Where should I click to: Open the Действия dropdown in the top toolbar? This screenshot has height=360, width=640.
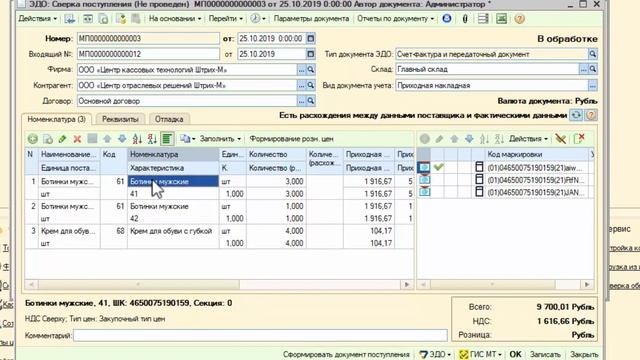(38, 19)
